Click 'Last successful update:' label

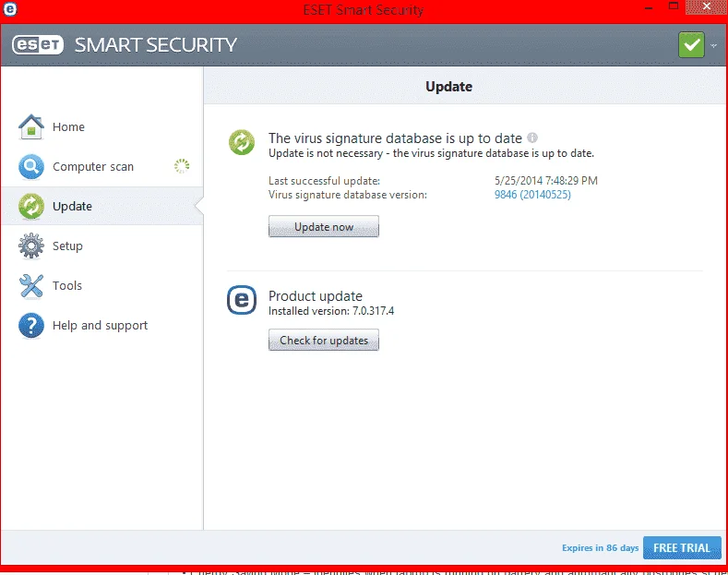[x=324, y=181]
